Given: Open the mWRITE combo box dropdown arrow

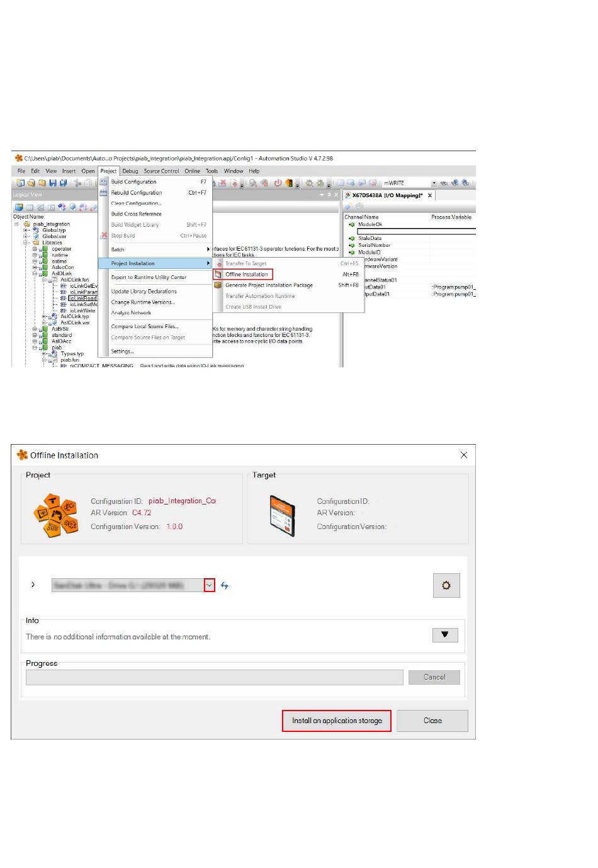Looking at the screenshot, I should [434, 183].
